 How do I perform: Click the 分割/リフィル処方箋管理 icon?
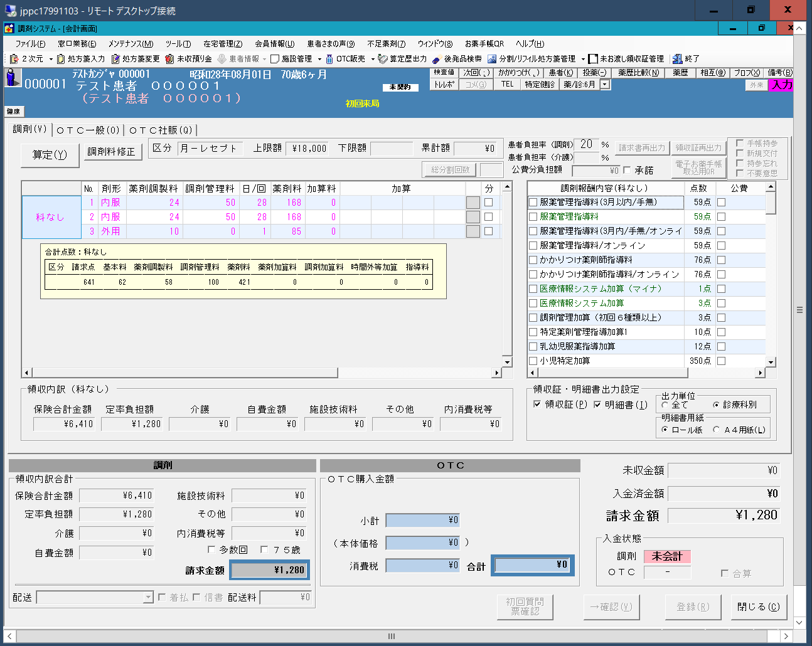click(492, 59)
